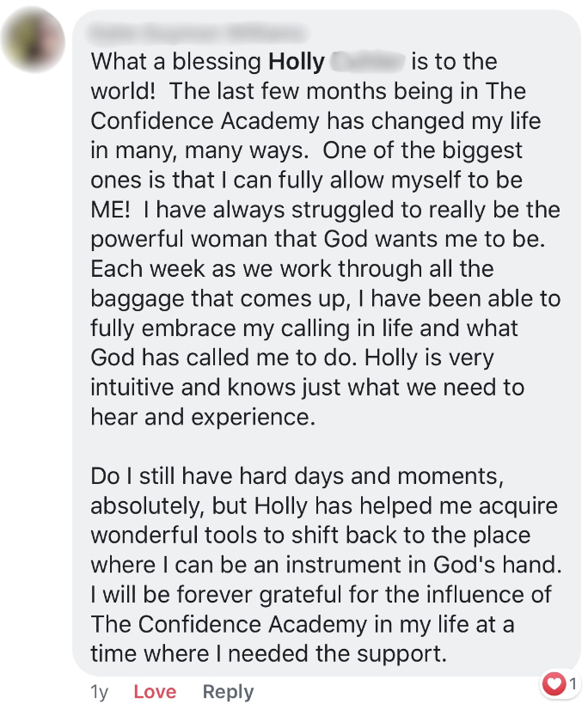Click the reaction count number 1
Viewport: 588px width, 710px height.
pyautogui.click(x=573, y=684)
